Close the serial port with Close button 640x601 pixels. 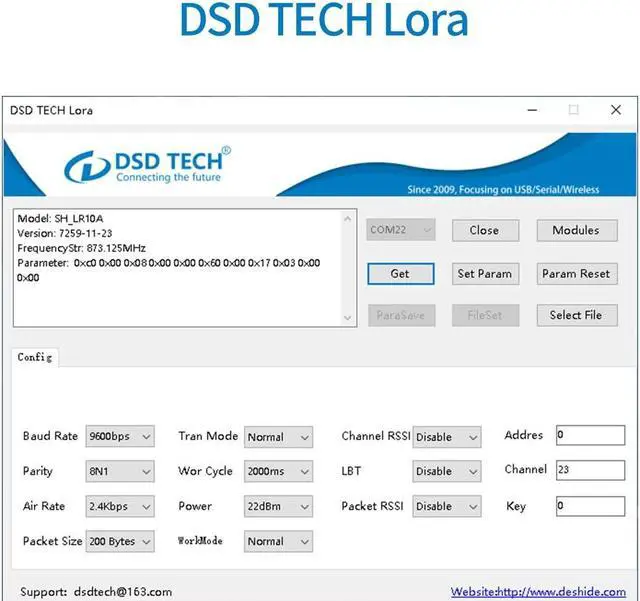click(485, 230)
